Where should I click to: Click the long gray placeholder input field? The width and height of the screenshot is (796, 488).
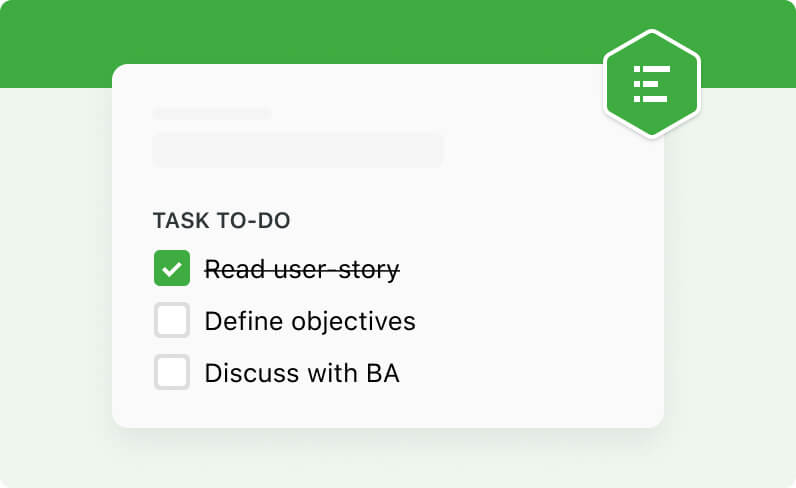(298, 150)
